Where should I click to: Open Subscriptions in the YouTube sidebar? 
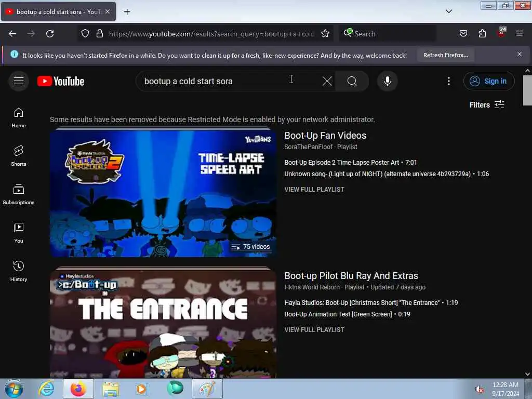[x=19, y=194]
